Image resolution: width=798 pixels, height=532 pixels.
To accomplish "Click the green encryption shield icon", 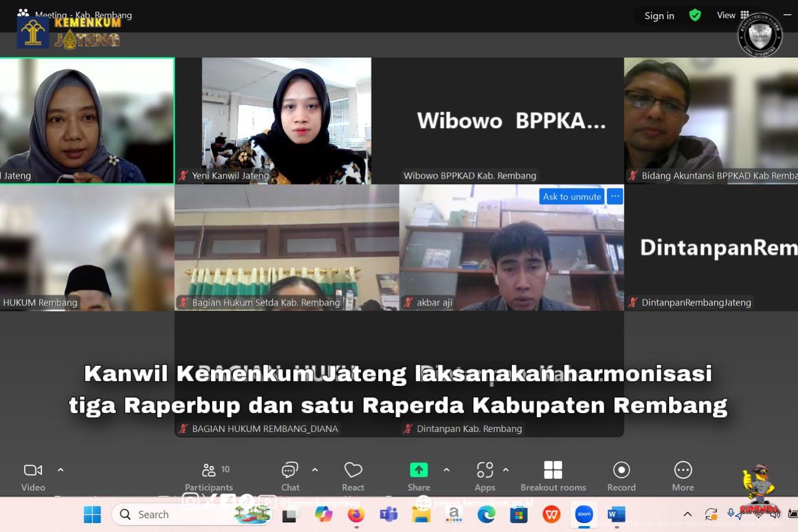I will [695, 15].
